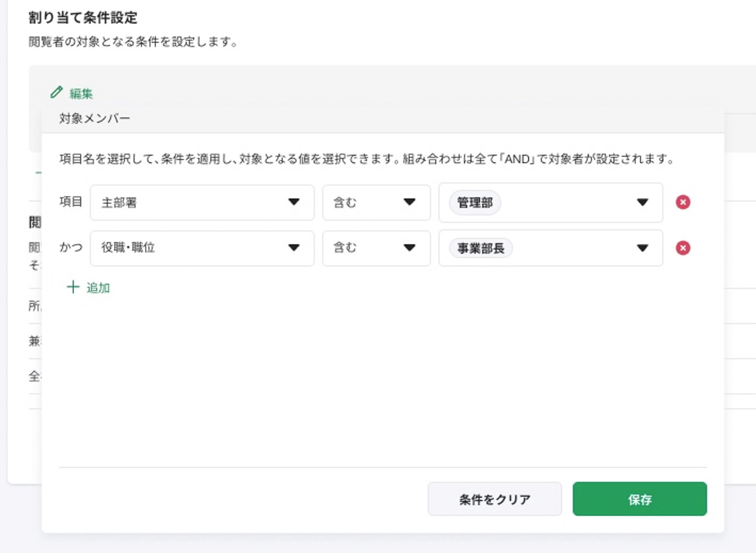The image size is (756, 553).
Task: Select the 管理部 tag chip
Action: [475, 203]
